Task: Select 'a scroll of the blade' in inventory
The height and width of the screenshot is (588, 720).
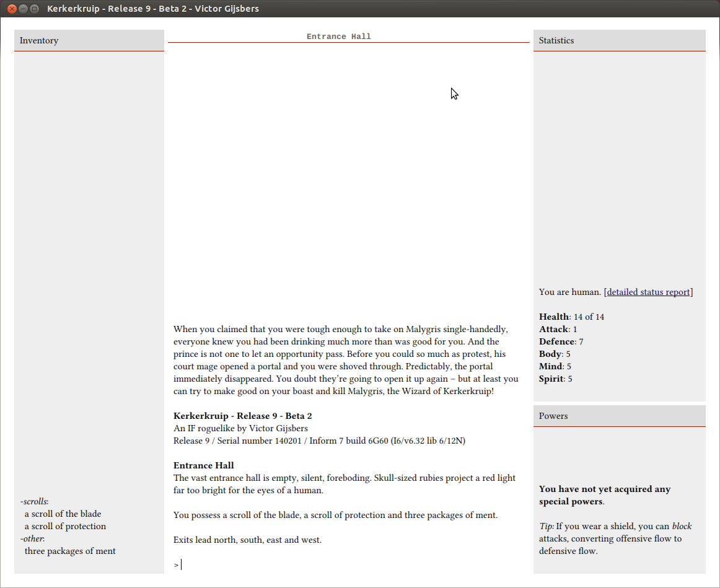Action: (63, 514)
